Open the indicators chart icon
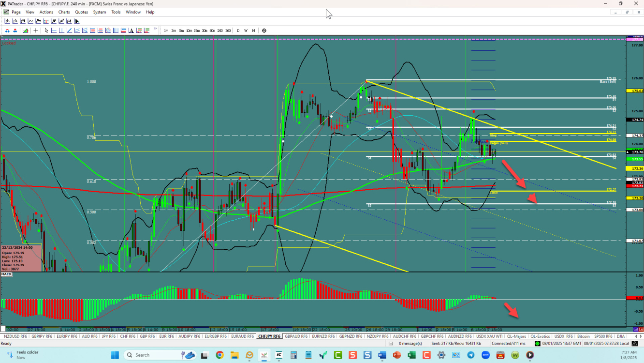The image size is (644, 363). coord(25,30)
